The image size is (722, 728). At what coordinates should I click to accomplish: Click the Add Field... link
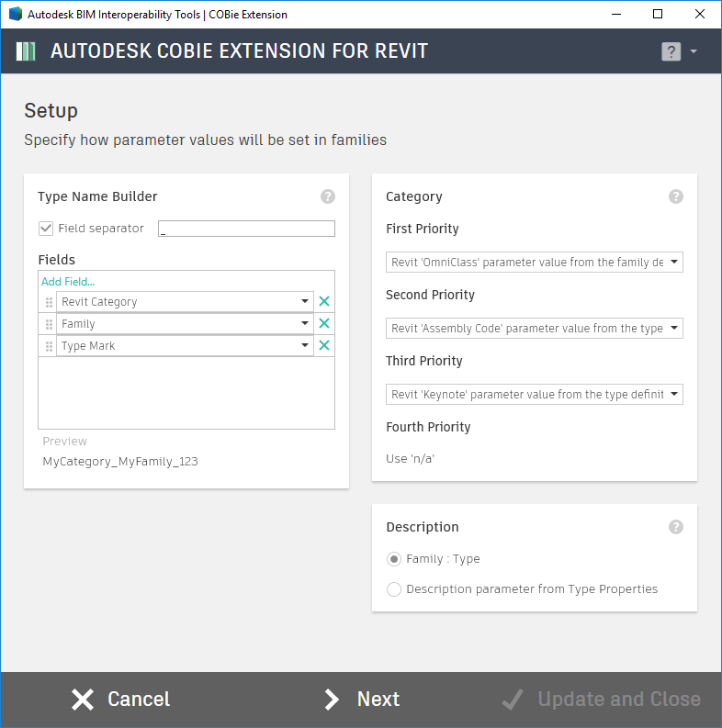pos(68,282)
